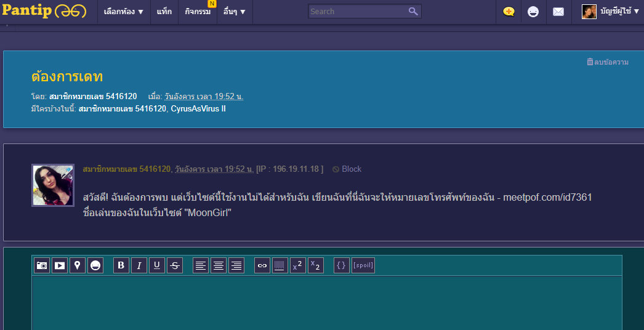Open the smiley face icon in header
Screen dimensions: 644x330
(533, 12)
